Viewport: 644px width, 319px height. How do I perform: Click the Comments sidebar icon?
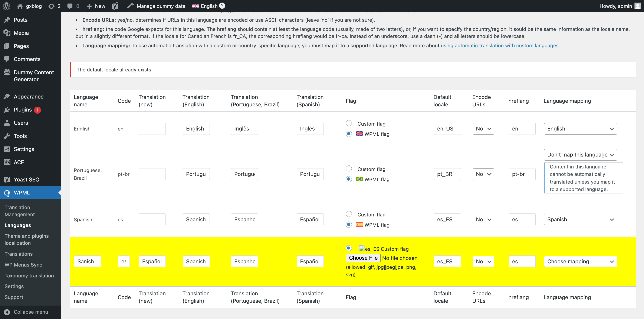(7, 59)
